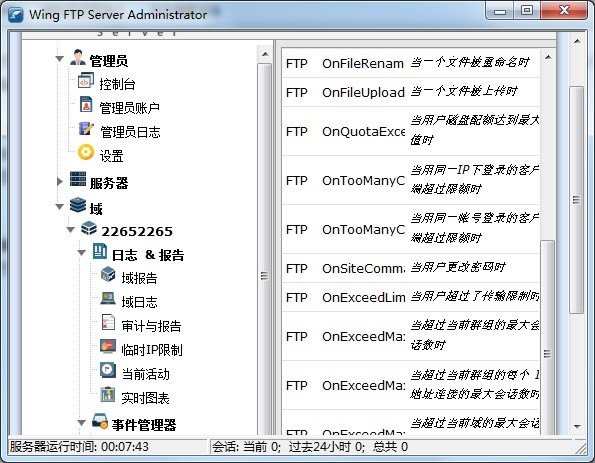Collapse the 域 tree node
Screen dimensions: 595x463
(x=60, y=207)
